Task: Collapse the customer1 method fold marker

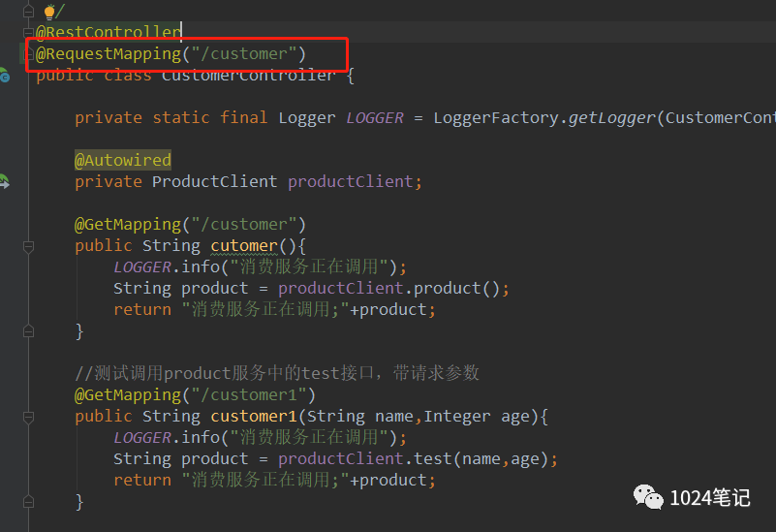Action: (28, 417)
